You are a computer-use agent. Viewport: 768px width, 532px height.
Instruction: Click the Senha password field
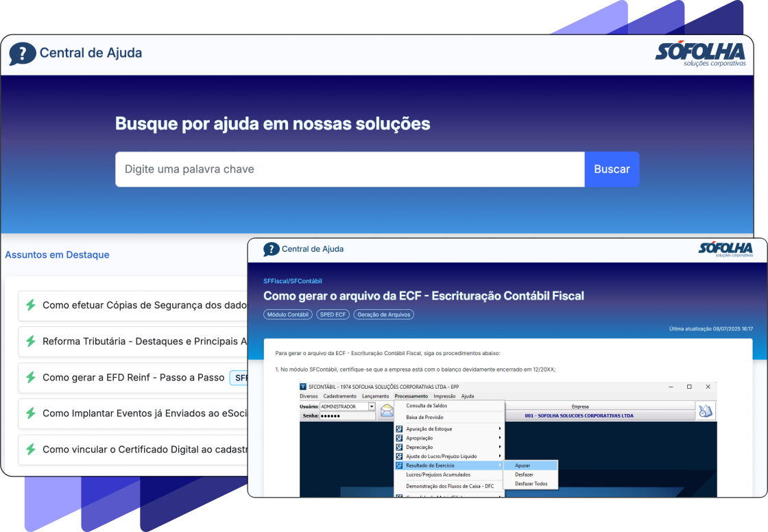click(348, 416)
